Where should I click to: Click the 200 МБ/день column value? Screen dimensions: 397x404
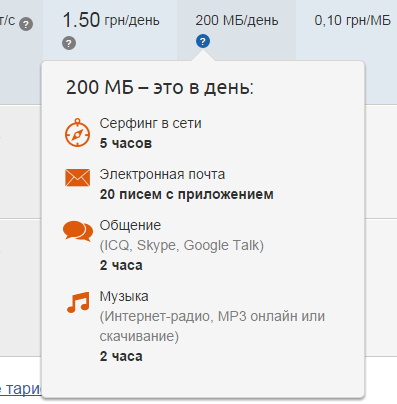point(237,21)
